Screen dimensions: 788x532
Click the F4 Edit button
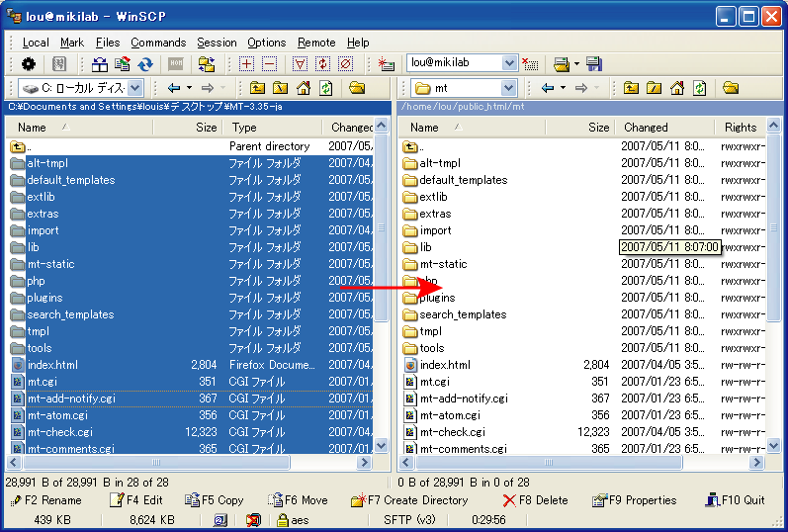tap(136, 500)
